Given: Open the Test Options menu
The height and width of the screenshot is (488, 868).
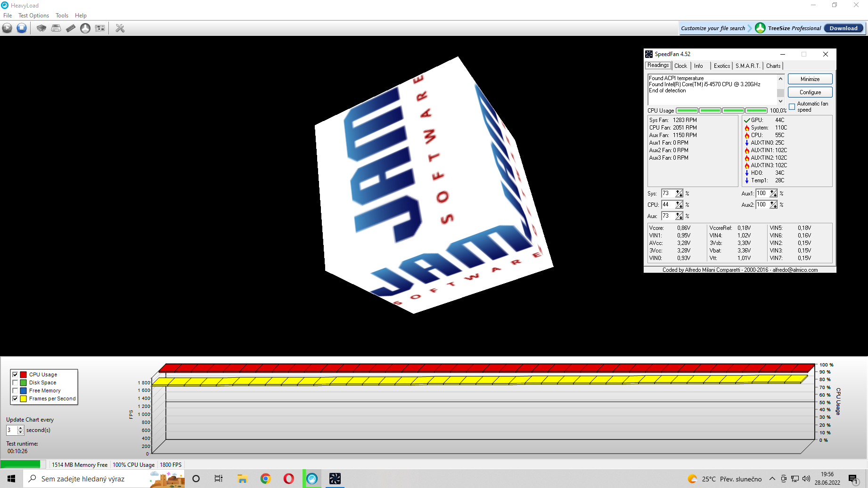Looking at the screenshot, I should pos(33,16).
